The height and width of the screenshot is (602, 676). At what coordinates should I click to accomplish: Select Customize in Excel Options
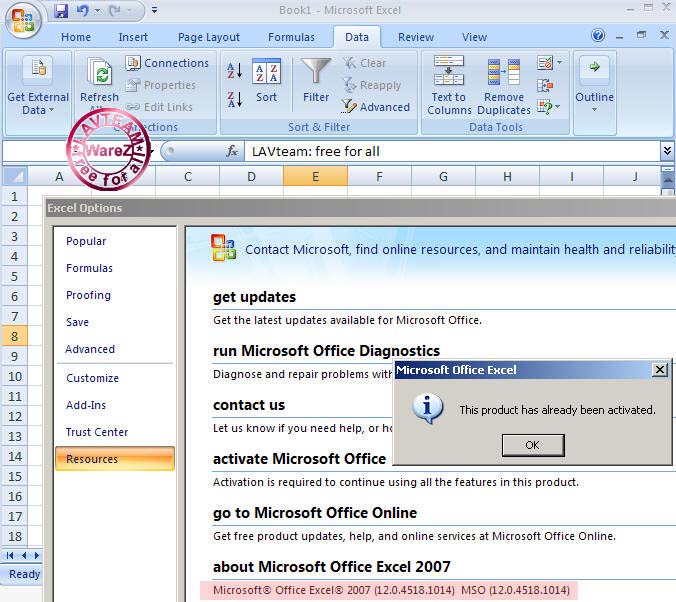[92, 378]
